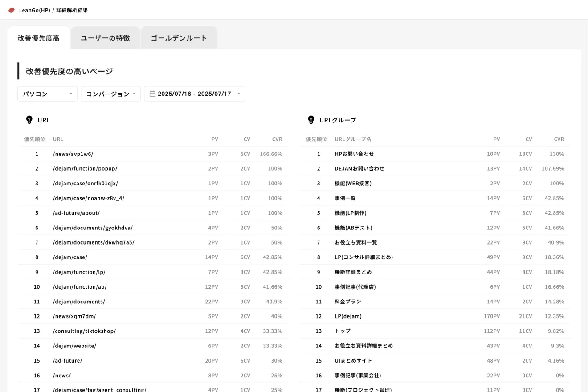The image size is (588, 392).
Task: Open the /news/avp1w6/ URL row
Action: [x=73, y=154]
